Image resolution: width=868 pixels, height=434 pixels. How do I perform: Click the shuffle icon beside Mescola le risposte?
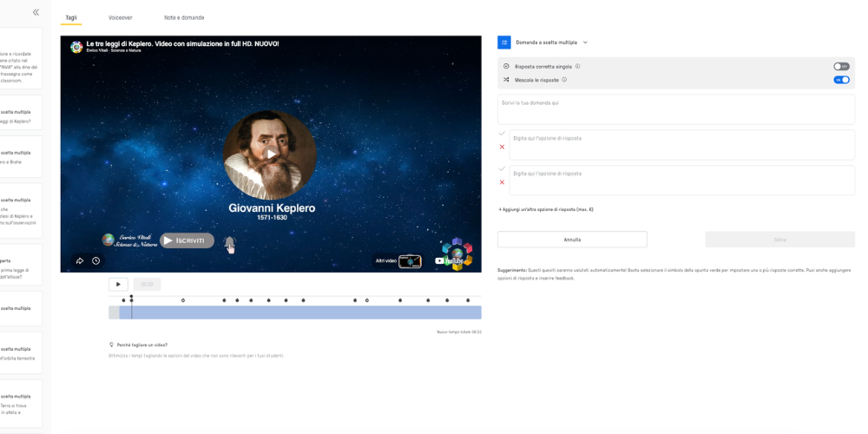506,80
